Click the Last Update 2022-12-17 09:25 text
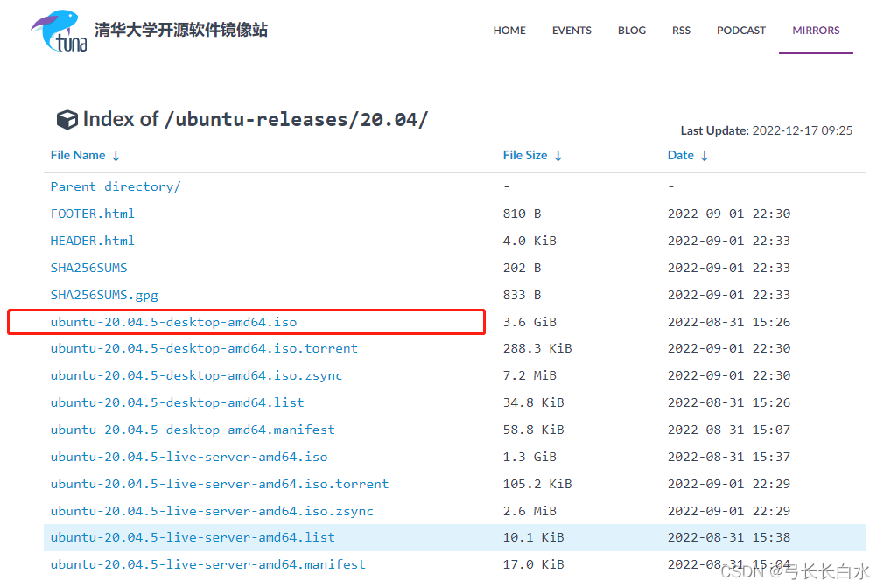This screenshot has width=884, height=588. (x=766, y=130)
